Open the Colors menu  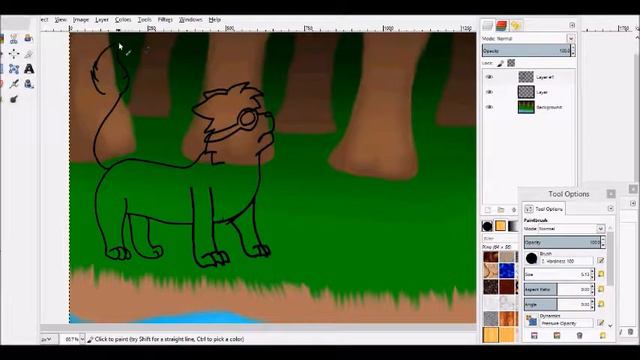(x=123, y=20)
